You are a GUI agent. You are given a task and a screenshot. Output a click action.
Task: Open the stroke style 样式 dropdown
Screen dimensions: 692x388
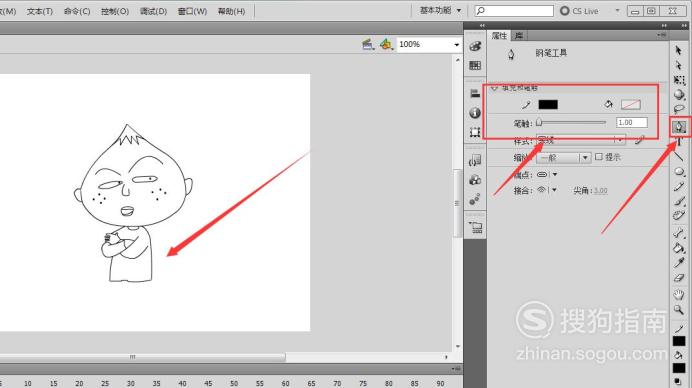pos(581,140)
